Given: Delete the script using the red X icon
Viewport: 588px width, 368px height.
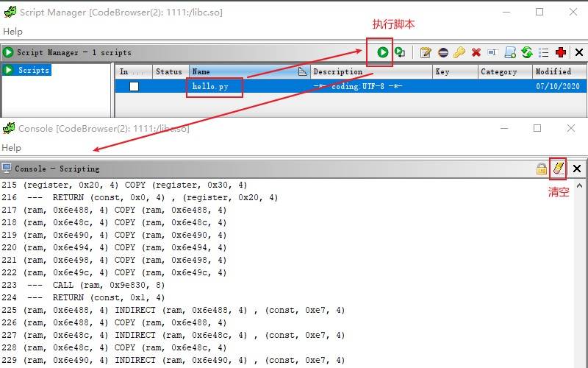Looking at the screenshot, I should 476,52.
